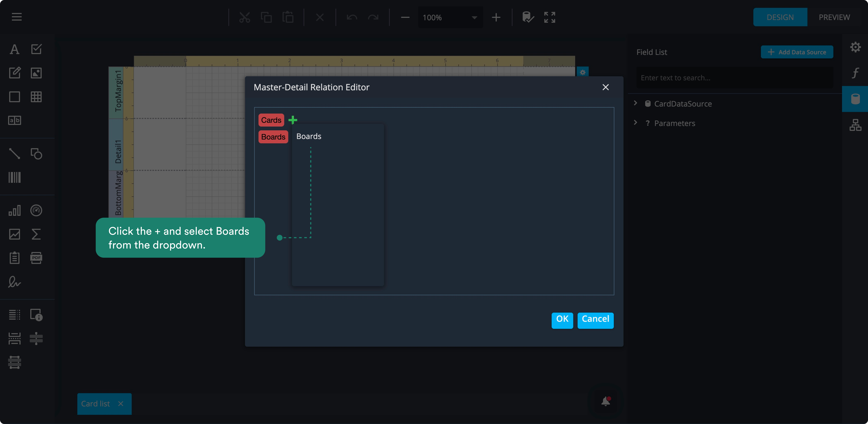868x424 pixels.
Task: Open the Properties gear panel
Action: click(x=855, y=47)
